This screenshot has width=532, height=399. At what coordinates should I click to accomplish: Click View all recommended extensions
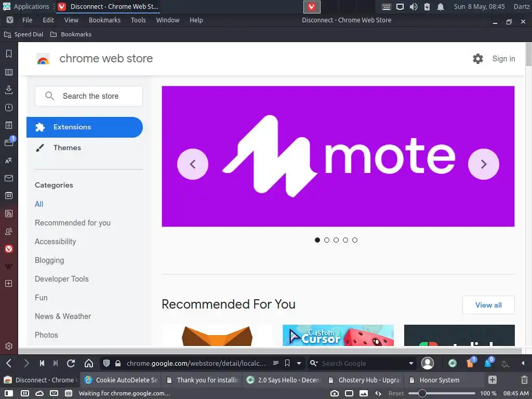pyautogui.click(x=488, y=305)
